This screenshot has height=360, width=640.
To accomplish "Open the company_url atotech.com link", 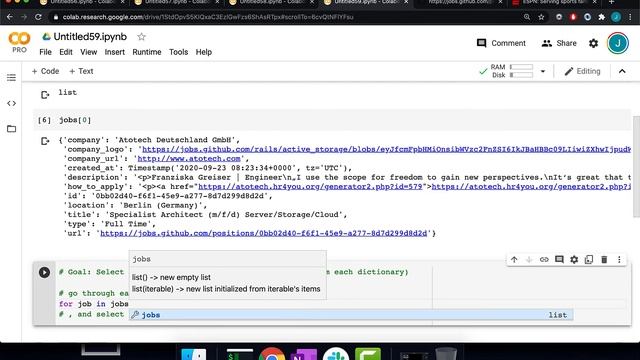I will coord(189,159).
